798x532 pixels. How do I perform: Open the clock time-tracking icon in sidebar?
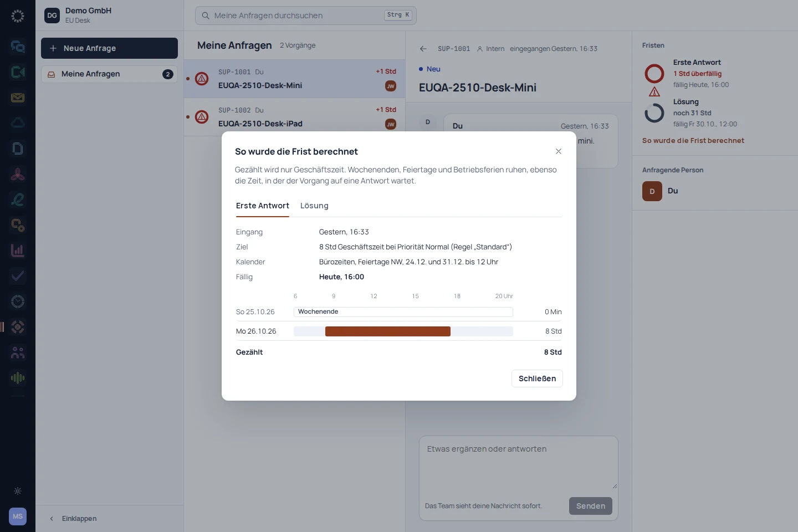click(x=18, y=301)
